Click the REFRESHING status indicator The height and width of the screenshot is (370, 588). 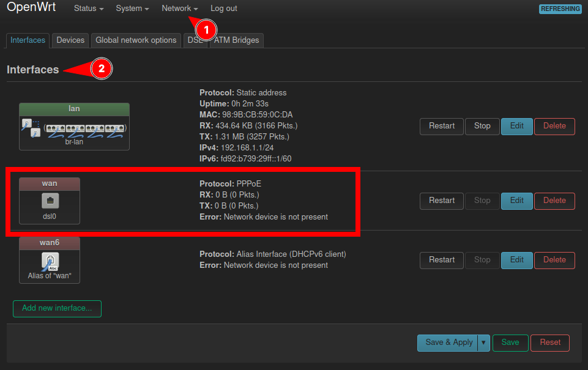pos(560,9)
